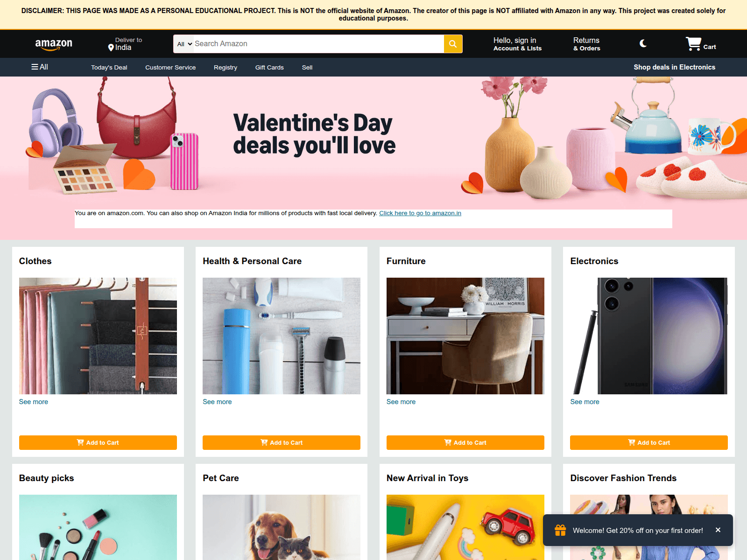Add Clothes to cart
The height and width of the screenshot is (560, 747).
[98, 442]
